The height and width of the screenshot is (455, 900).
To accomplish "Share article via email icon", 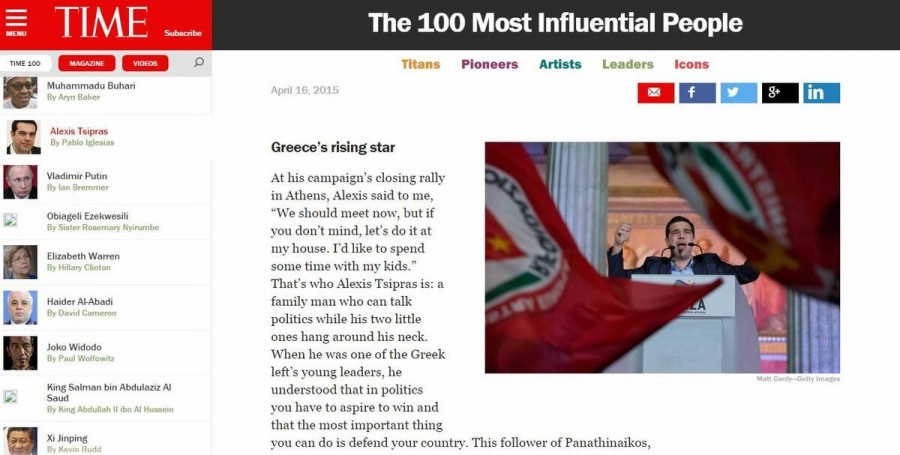I will tap(656, 93).
